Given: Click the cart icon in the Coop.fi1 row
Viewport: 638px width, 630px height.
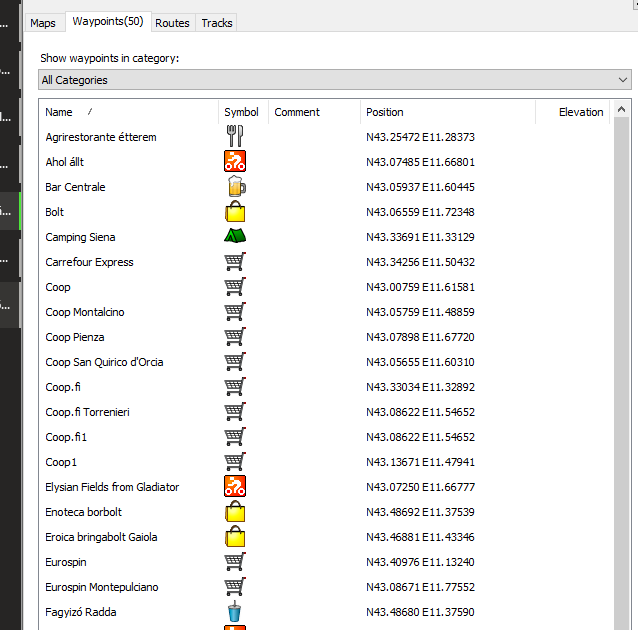Looking at the screenshot, I should pyautogui.click(x=235, y=437).
